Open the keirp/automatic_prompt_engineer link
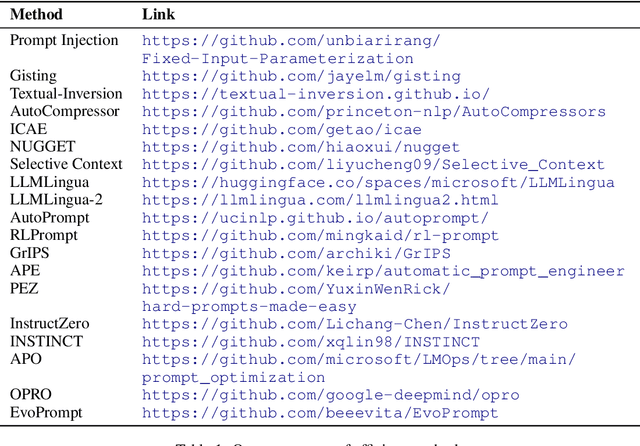 pyautogui.click(x=382, y=271)
